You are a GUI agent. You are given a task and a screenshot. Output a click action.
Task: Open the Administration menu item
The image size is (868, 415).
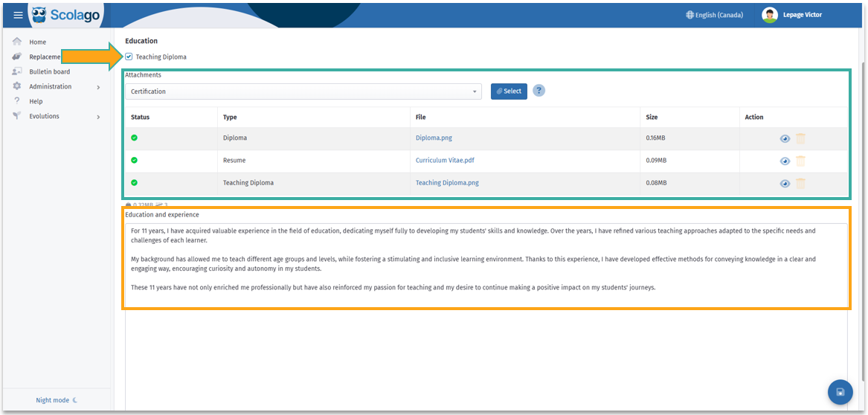click(51, 86)
